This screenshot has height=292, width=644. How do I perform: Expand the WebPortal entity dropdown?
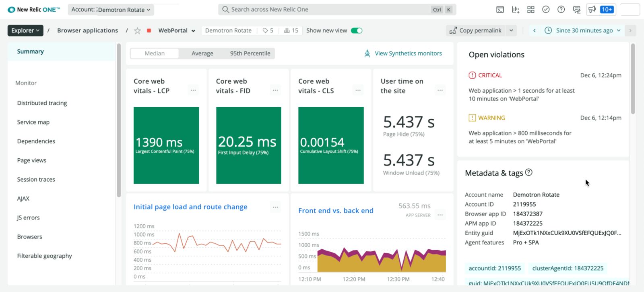[x=193, y=31]
